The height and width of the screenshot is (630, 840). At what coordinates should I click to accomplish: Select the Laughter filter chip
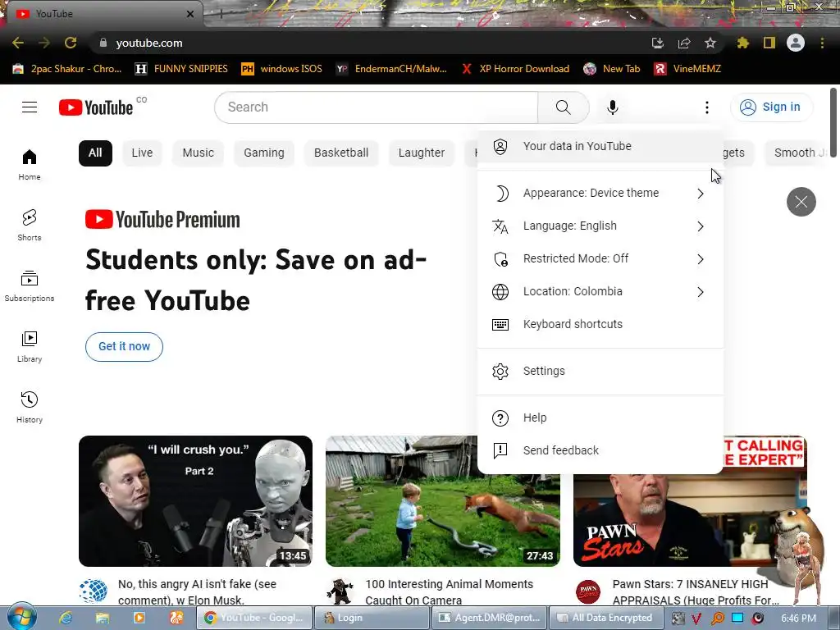[x=422, y=153]
